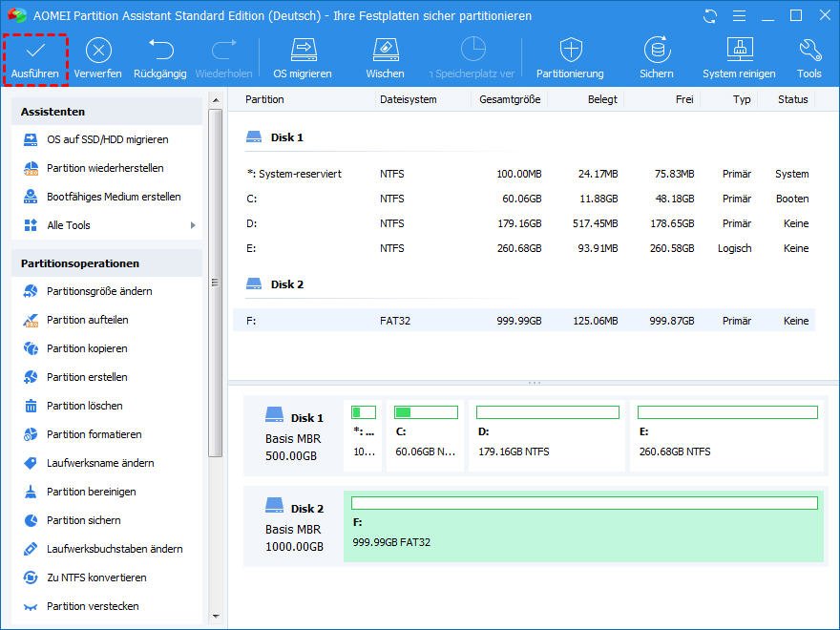The width and height of the screenshot is (840, 630).
Task: Open the Tools wrench menu
Action: [808, 50]
